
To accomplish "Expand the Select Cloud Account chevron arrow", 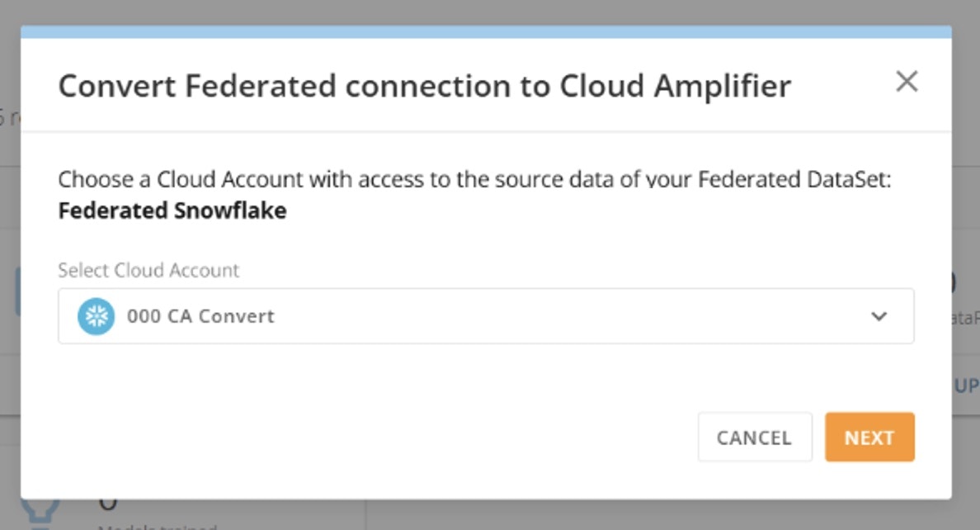I will (879, 317).
